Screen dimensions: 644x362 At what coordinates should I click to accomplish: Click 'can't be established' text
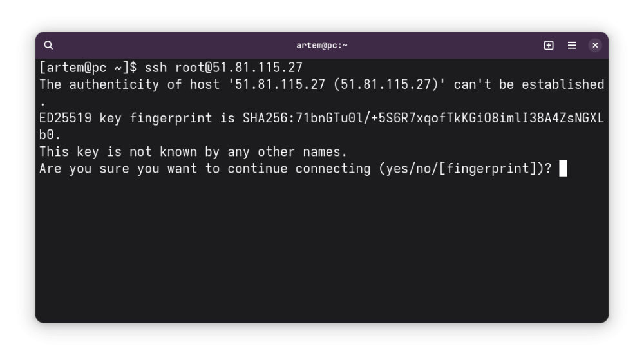coord(529,84)
